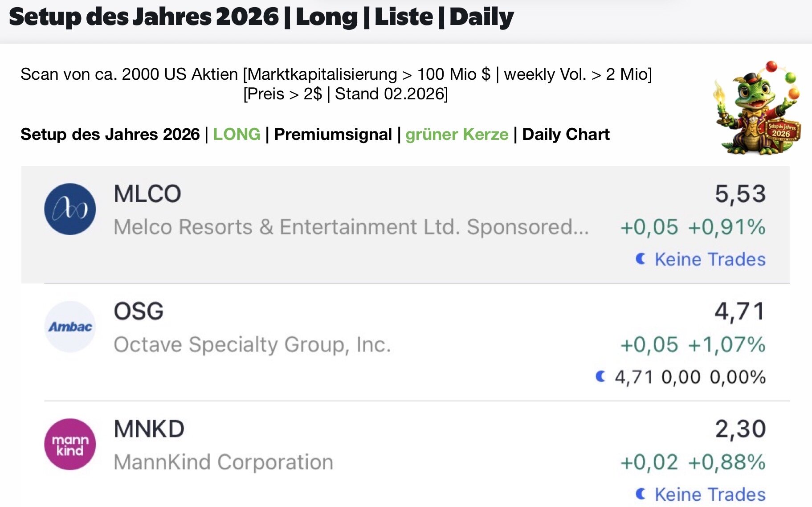
Task: Open the MLCO ticker symbol
Action: (x=147, y=194)
